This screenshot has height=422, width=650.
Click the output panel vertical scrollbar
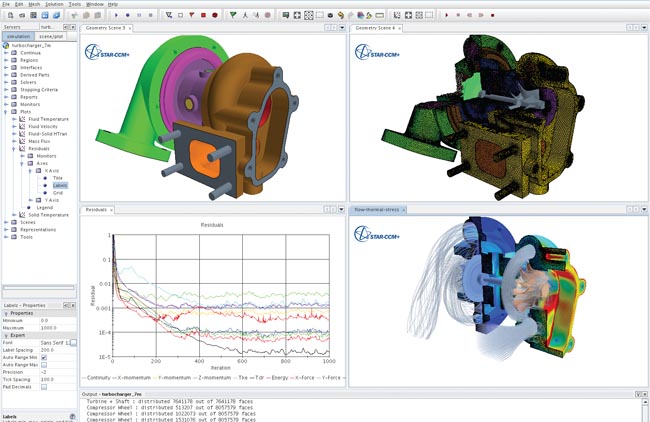click(645, 410)
